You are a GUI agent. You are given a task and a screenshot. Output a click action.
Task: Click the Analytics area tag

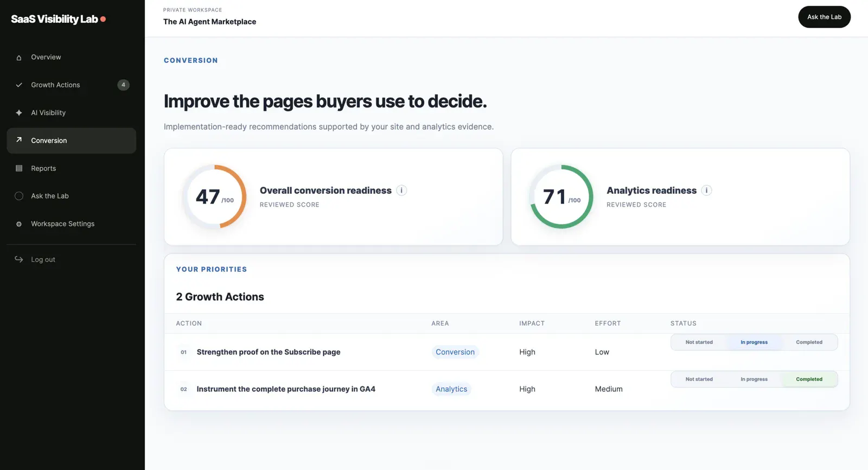point(451,389)
